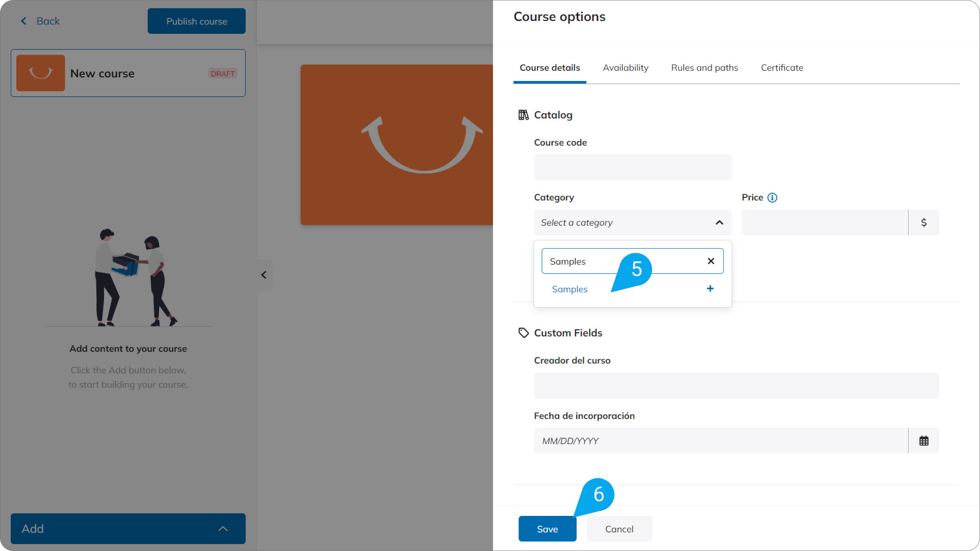Collapse the left sidebar panel arrow
The height and width of the screenshot is (551, 980).
pyautogui.click(x=264, y=275)
